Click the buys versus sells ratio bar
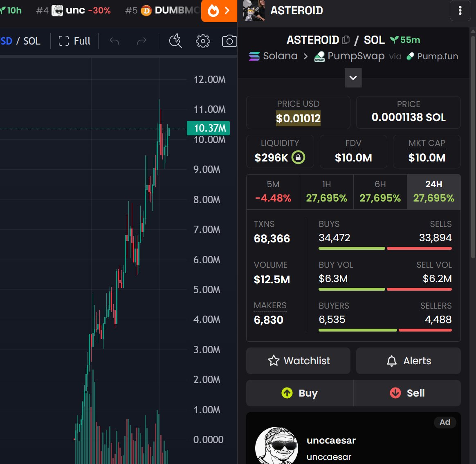Image resolution: width=476 pixels, height=464 pixels. (x=385, y=249)
